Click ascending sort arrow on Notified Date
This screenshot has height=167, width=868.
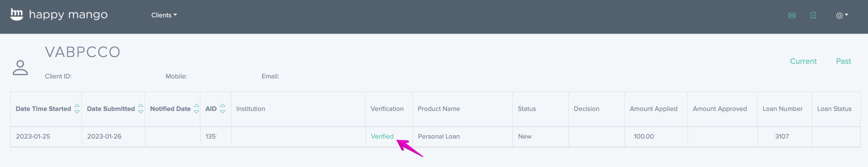point(196,106)
